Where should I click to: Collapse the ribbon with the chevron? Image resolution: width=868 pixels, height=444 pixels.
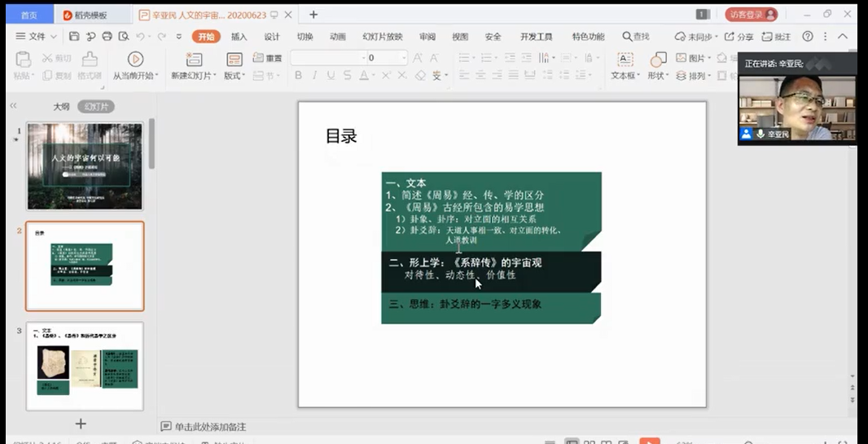tap(843, 37)
